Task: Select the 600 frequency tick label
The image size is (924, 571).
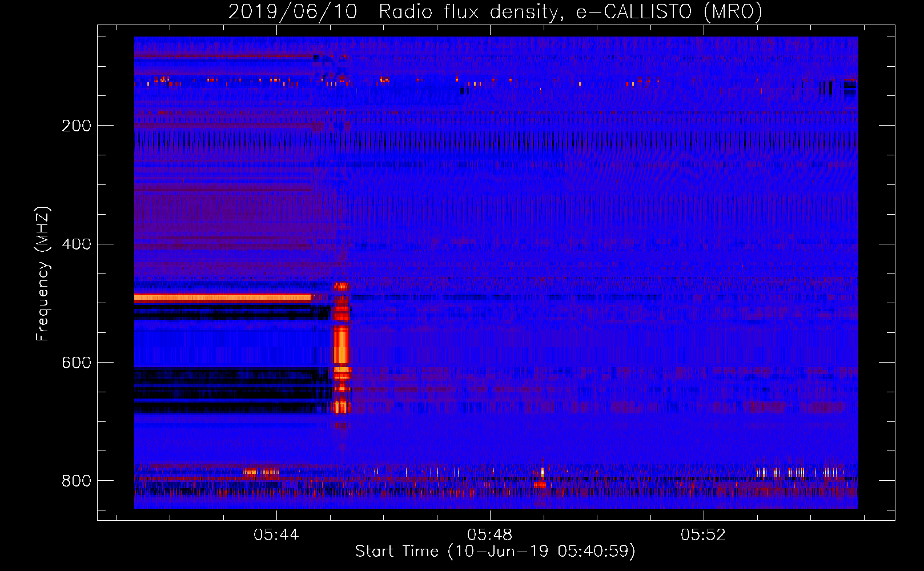Action: click(77, 363)
